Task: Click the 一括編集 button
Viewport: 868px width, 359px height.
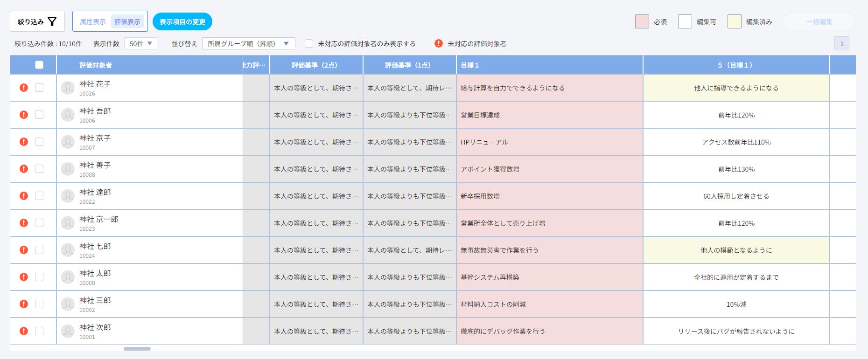Action: point(819,21)
